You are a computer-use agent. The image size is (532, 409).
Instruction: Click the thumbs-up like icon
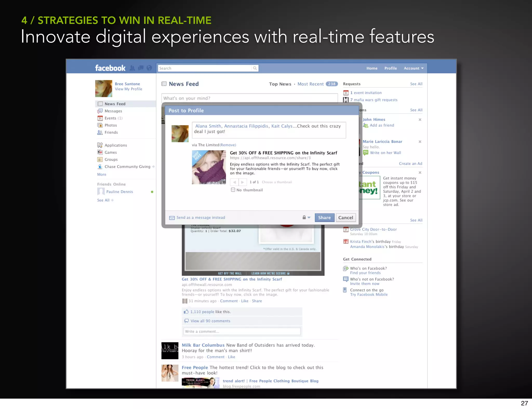186,312
